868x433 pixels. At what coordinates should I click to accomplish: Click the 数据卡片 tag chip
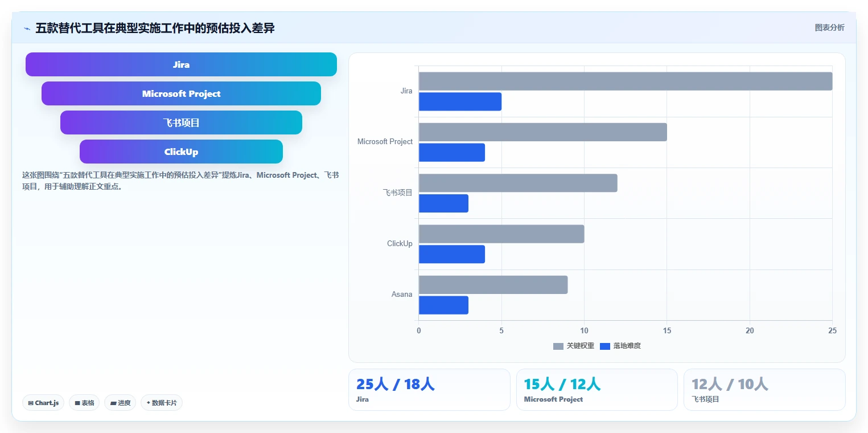pyautogui.click(x=162, y=403)
